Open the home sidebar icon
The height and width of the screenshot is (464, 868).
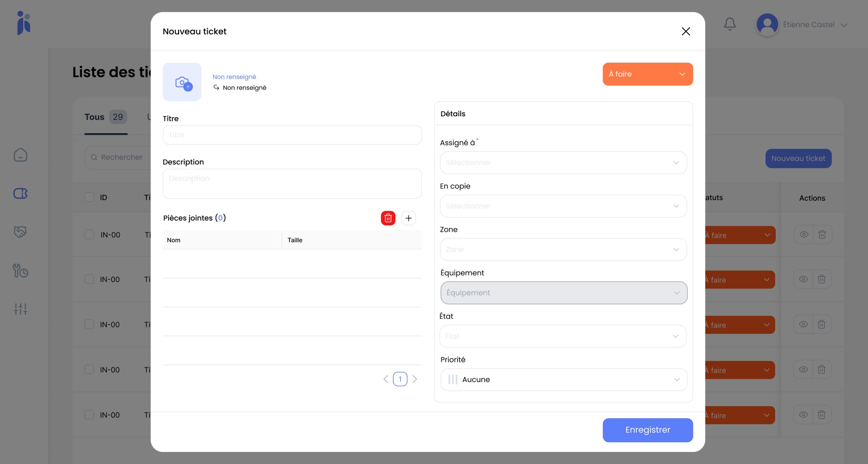pos(20,155)
